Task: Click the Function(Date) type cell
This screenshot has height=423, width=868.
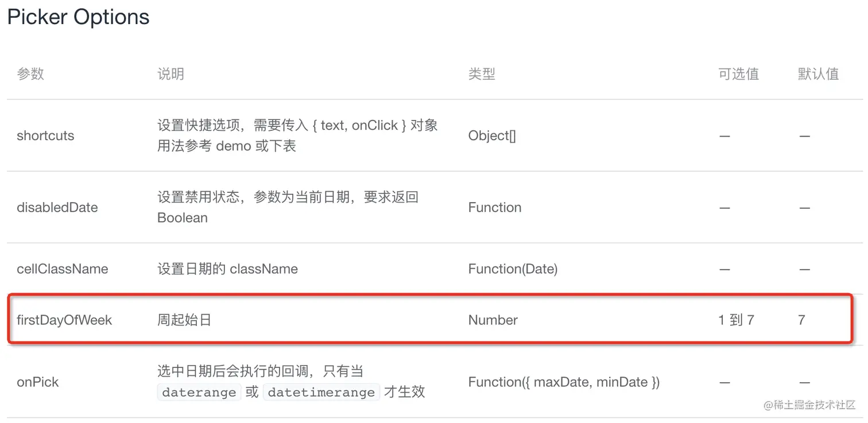Action: [513, 269]
